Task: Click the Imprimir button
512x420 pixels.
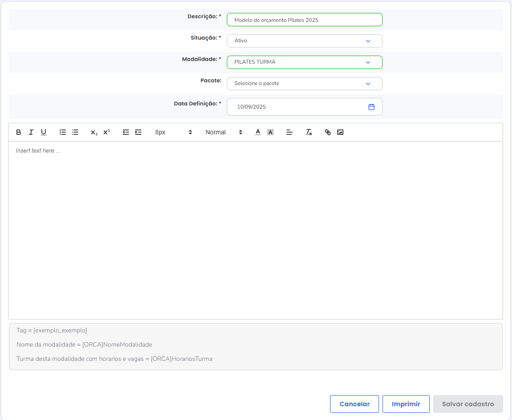Action: coord(406,404)
